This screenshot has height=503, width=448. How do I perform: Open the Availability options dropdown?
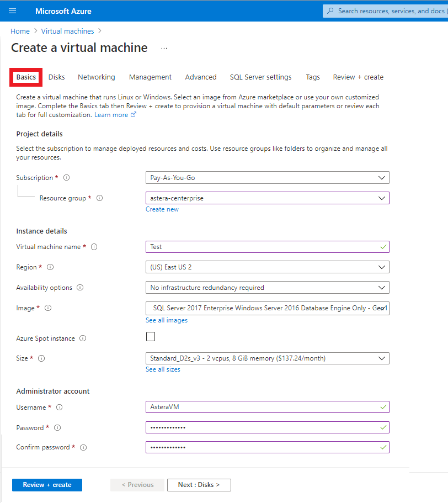pos(267,288)
